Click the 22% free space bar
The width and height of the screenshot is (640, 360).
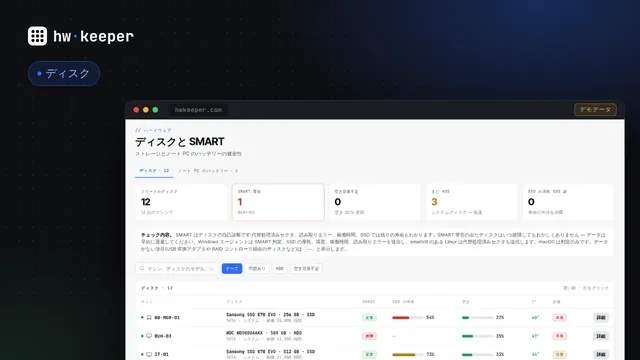tap(477, 318)
